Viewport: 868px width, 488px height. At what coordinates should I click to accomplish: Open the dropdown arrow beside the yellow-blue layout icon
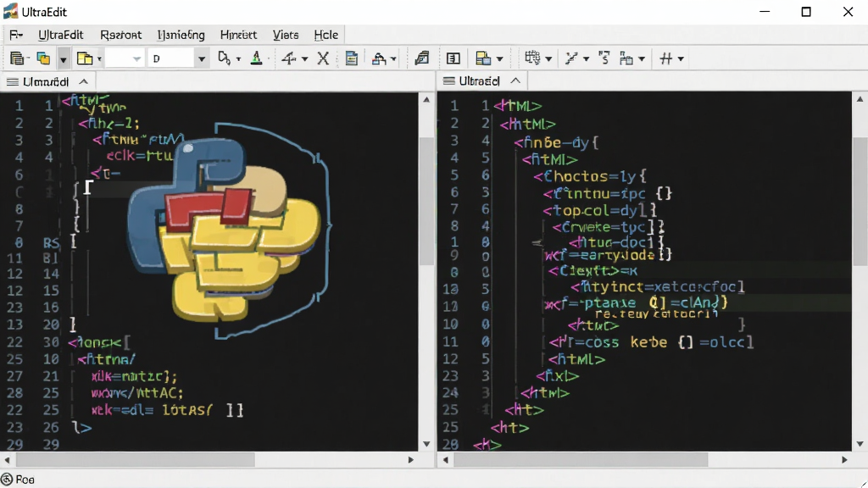point(500,58)
